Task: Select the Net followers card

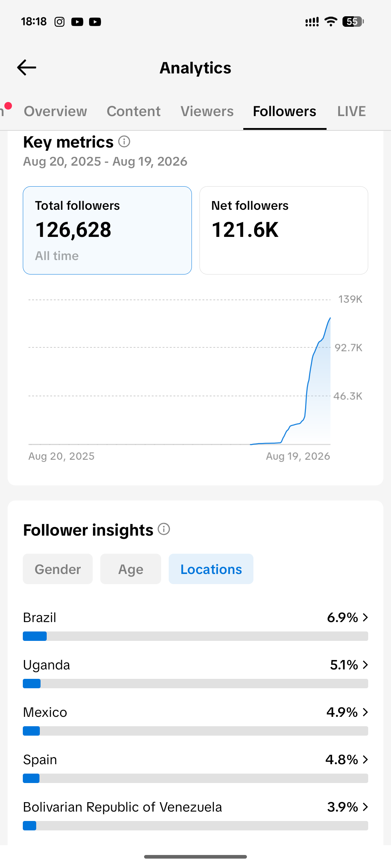Action: pos(284,230)
